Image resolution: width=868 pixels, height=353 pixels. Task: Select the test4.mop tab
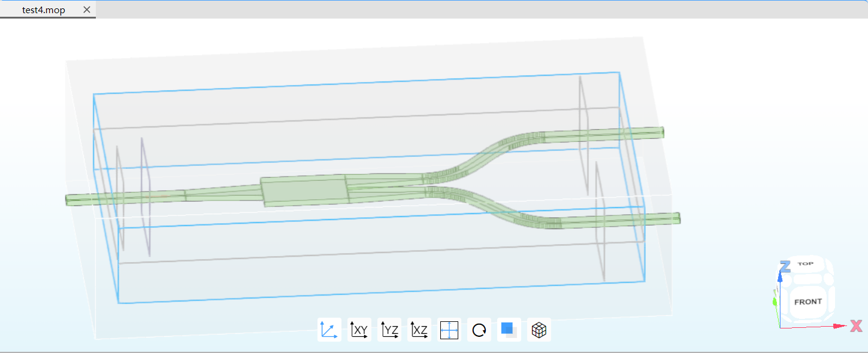(x=43, y=10)
